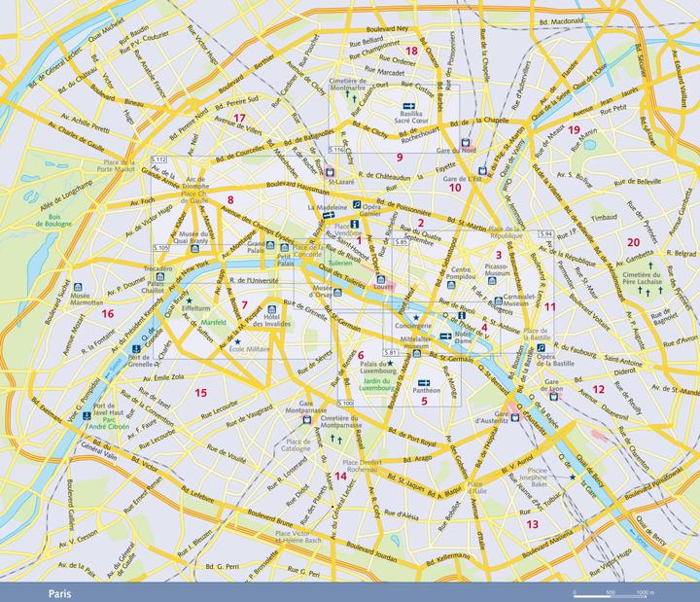This screenshot has width=700, height=602.
Task: Select the Musée d'Orsay museum icon
Action: 338,293
